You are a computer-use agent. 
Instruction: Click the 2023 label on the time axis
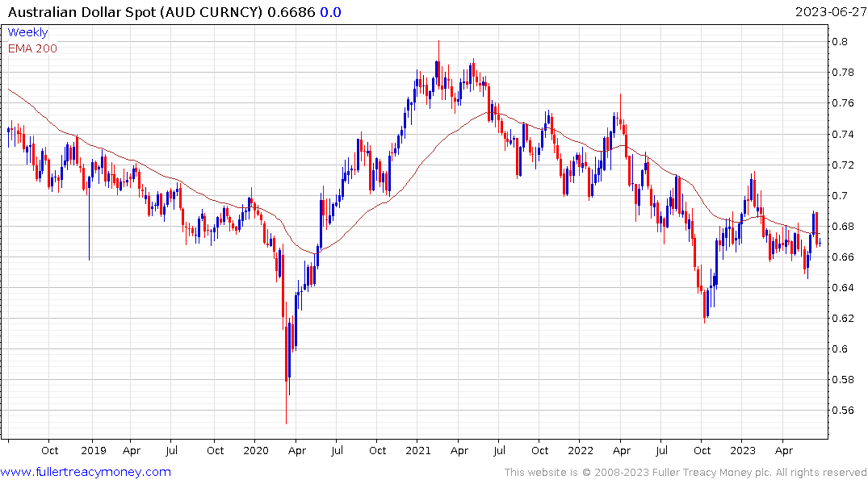click(742, 450)
